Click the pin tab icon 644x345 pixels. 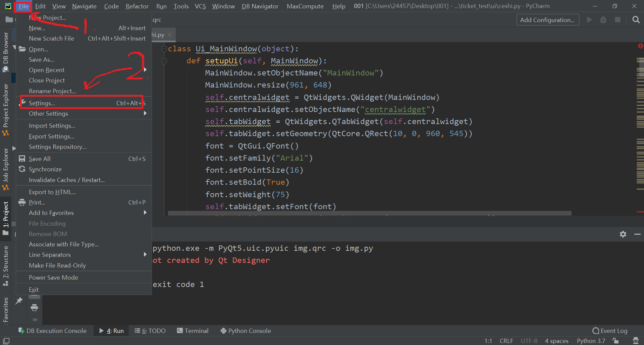pos(19,301)
